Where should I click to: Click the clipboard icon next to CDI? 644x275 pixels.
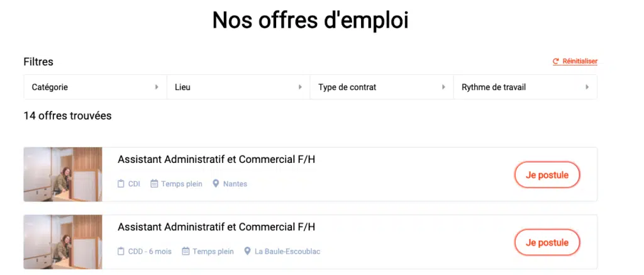(121, 184)
